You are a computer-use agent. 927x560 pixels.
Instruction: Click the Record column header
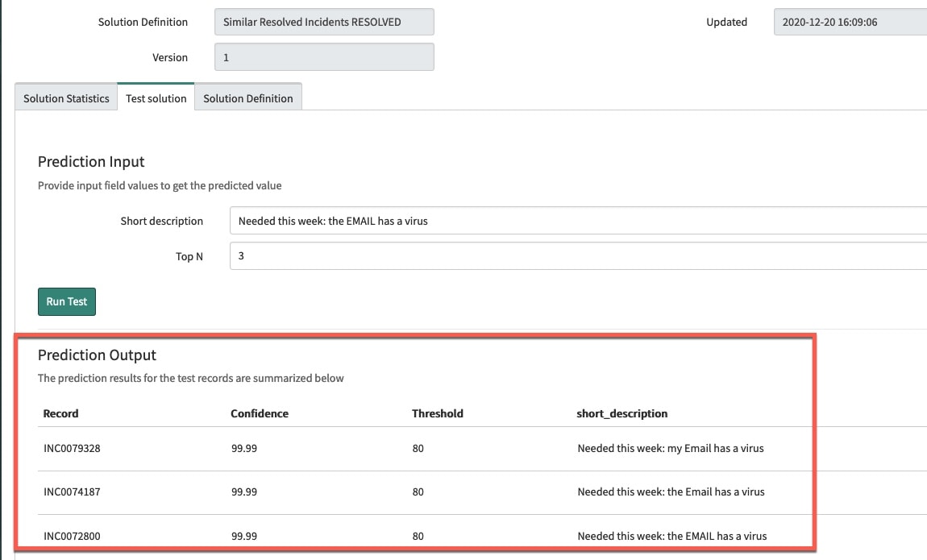pos(60,413)
